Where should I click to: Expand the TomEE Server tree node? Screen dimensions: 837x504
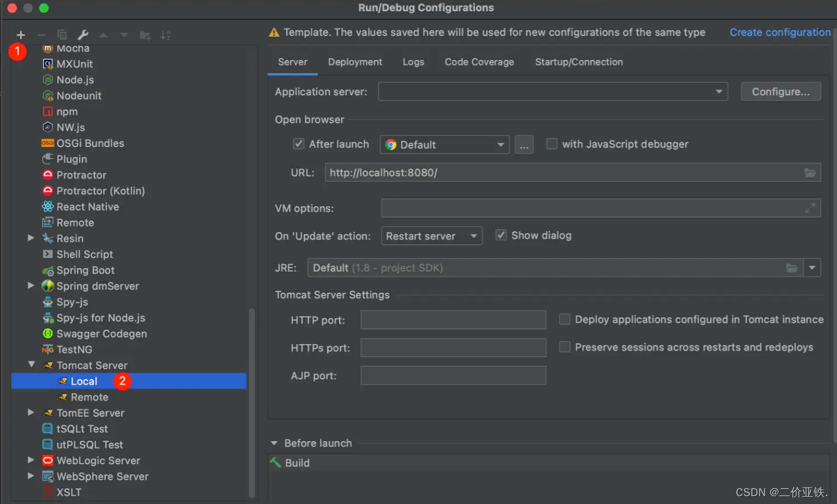coord(31,413)
